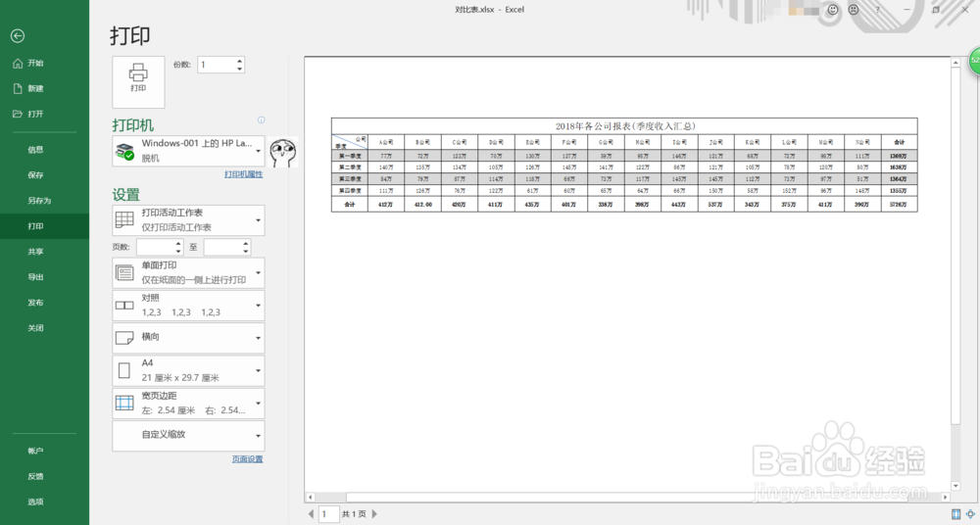Screen dimensions: 980x525
Task: Toggle show margins icon at bottom right
Action: coord(955,514)
